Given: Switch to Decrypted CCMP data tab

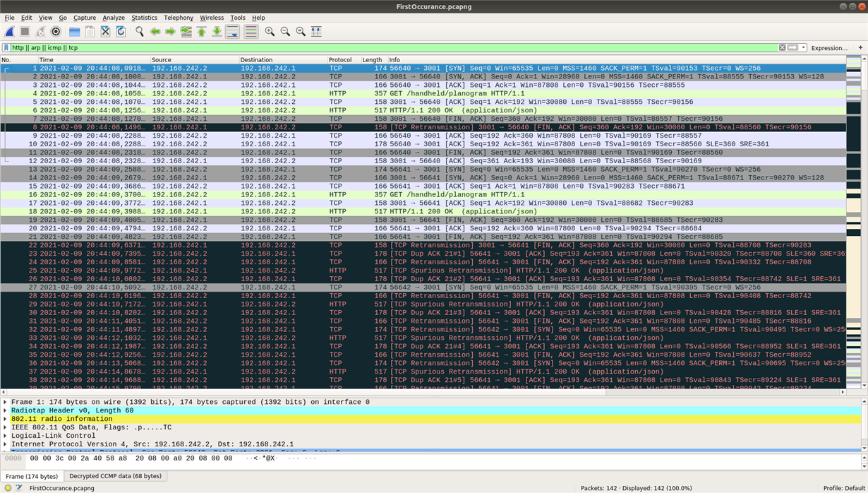Looking at the screenshot, I should [x=115, y=476].
